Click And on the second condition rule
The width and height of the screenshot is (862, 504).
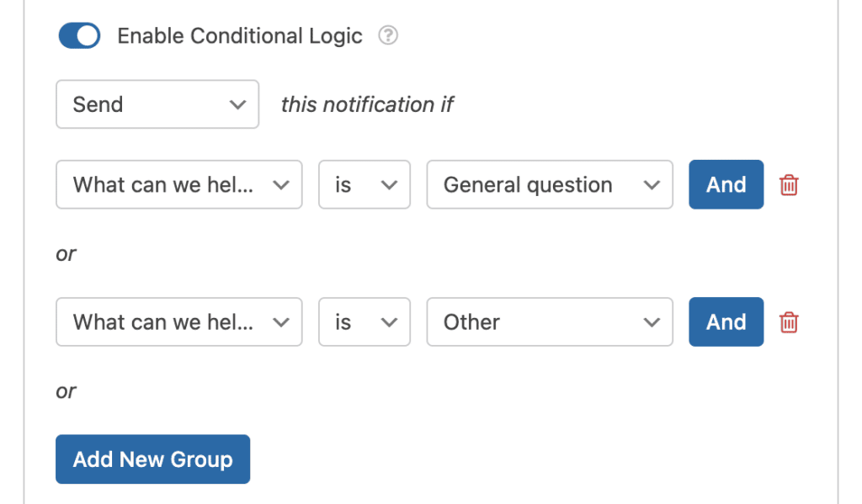pyautogui.click(x=726, y=322)
